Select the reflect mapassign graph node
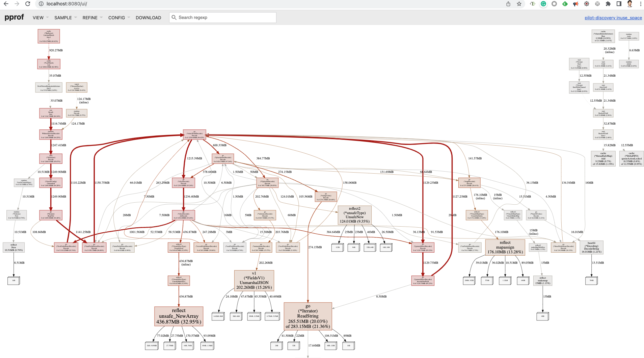 click(x=505, y=247)
